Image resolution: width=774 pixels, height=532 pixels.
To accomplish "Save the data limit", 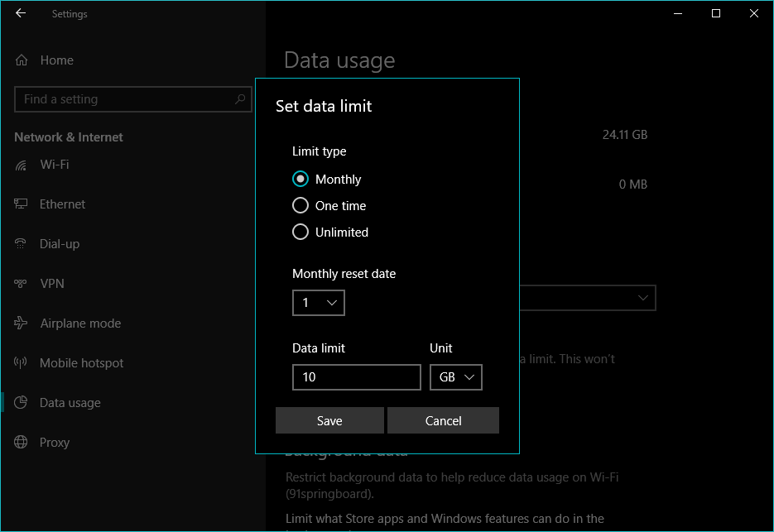I will click(329, 420).
